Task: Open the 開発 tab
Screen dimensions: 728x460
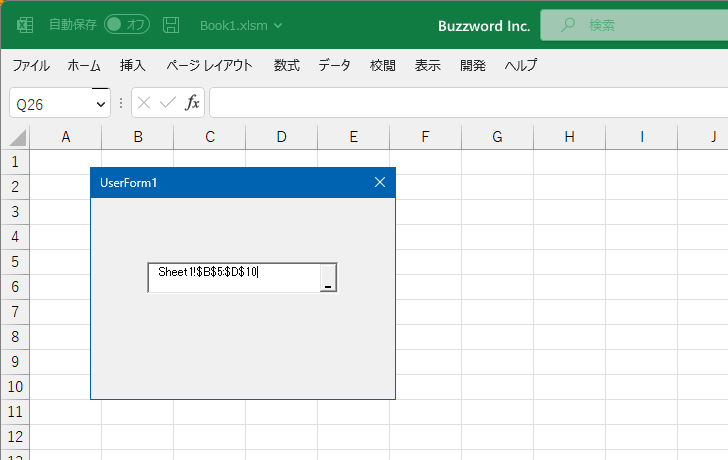Action: (x=473, y=65)
